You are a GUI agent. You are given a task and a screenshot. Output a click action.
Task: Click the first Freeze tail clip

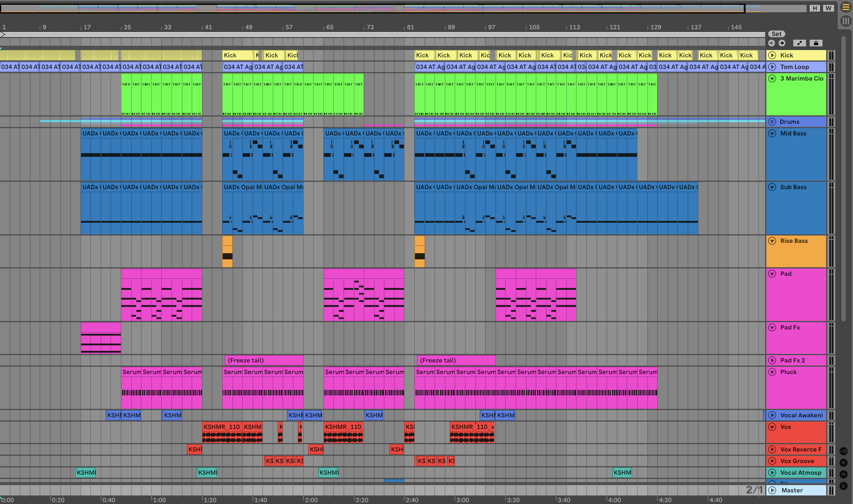coord(264,360)
